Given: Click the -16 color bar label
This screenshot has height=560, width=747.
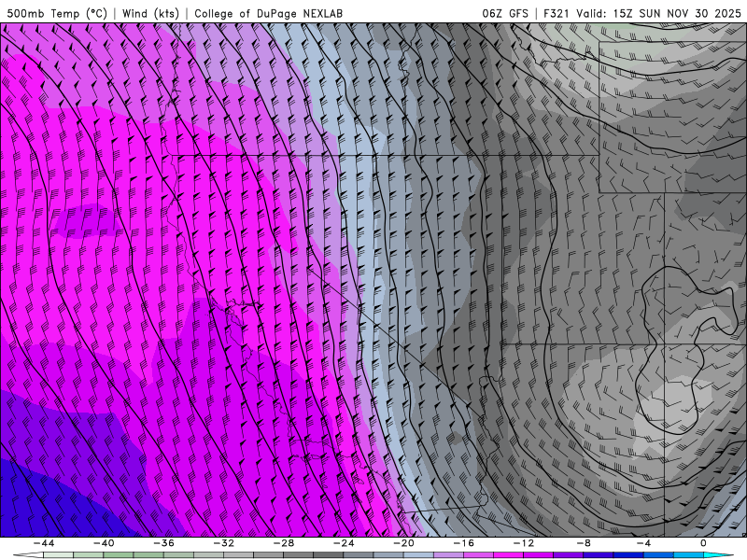Looking at the screenshot, I should [x=464, y=543].
